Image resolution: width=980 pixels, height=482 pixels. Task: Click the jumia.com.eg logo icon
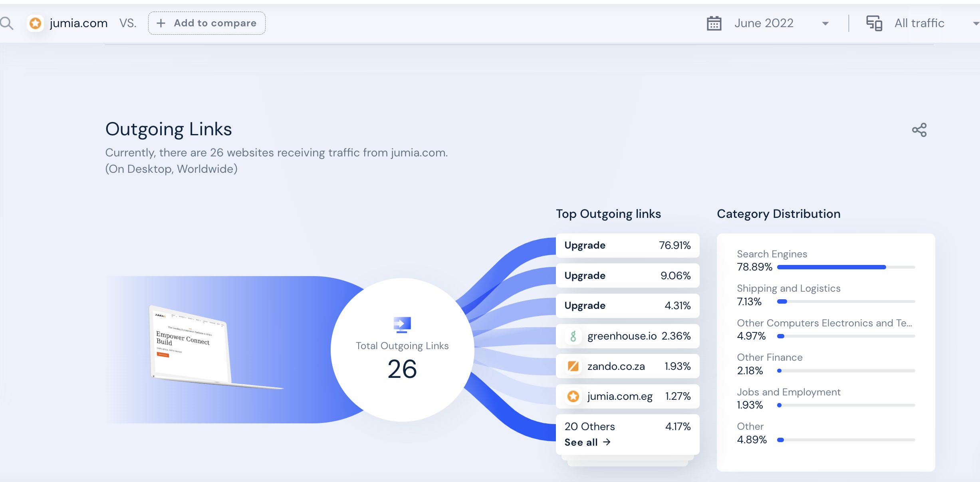point(573,397)
